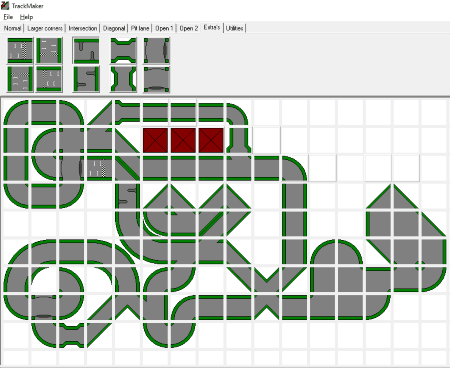Open the Open 2 tab
The image size is (450, 368).
coord(189,28)
